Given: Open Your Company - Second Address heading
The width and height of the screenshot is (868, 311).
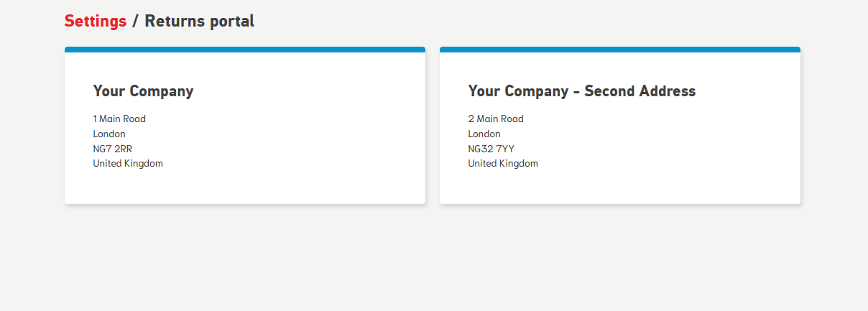Looking at the screenshot, I should tap(581, 91).
